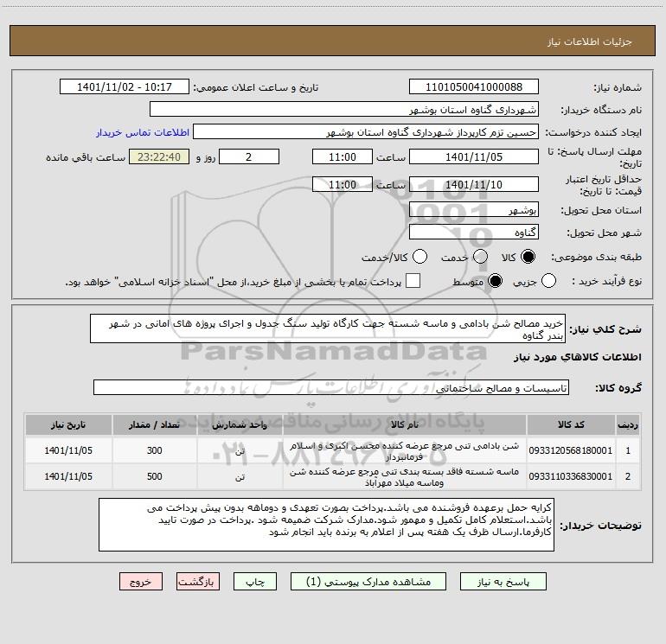
Task: Click the شن بادامی product name cell
Action: [405, 451]
